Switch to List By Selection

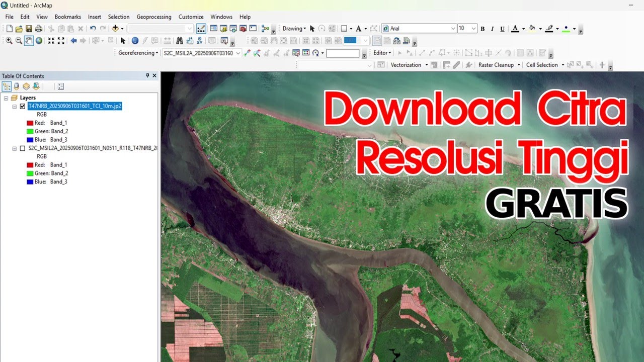click(x=36, y=86)
